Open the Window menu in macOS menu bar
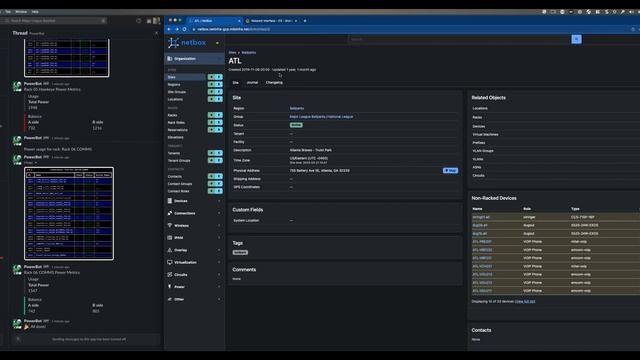The height and width of the screenshot is (360, 640). [x=21, y=12]
